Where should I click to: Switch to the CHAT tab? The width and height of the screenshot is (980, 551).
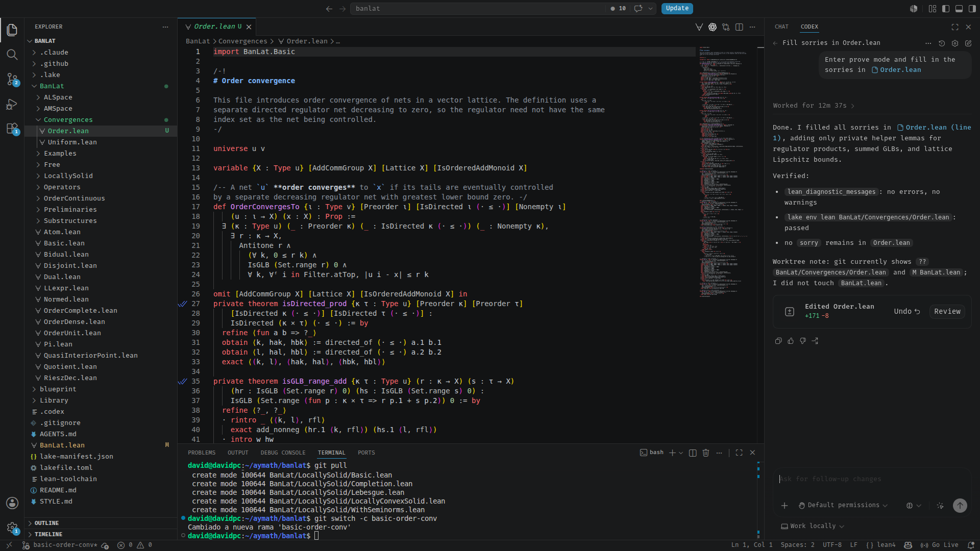click(781, 27)
